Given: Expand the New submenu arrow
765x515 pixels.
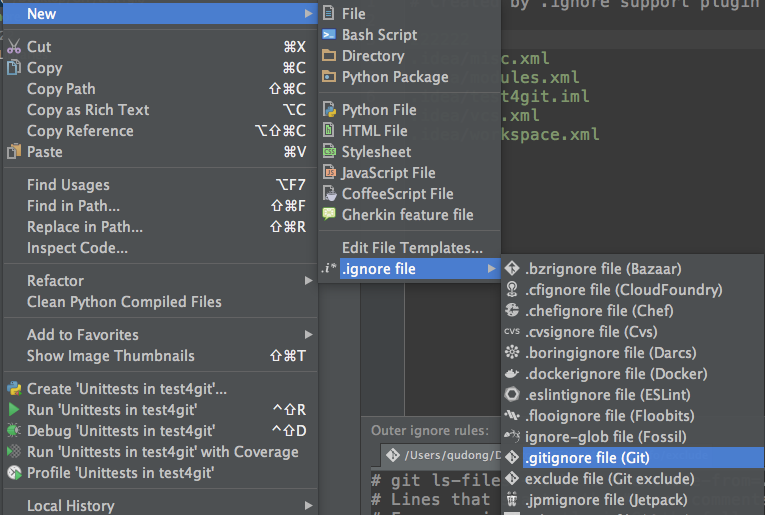Looking at the screenshot, I should 308,14.
